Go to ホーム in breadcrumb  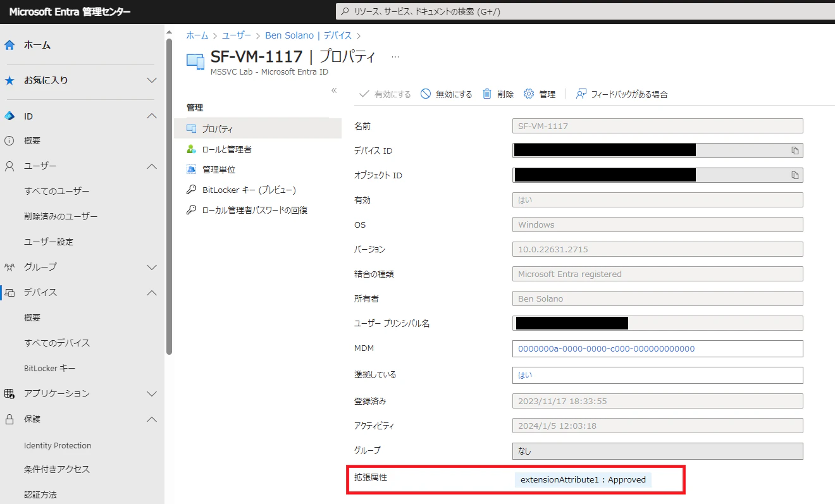(197, 36)
